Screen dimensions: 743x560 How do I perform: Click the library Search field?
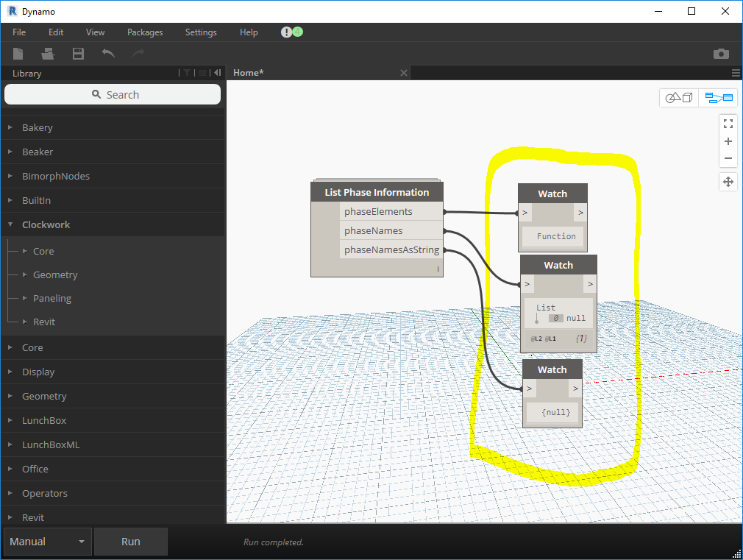click(x=113, y=94)
